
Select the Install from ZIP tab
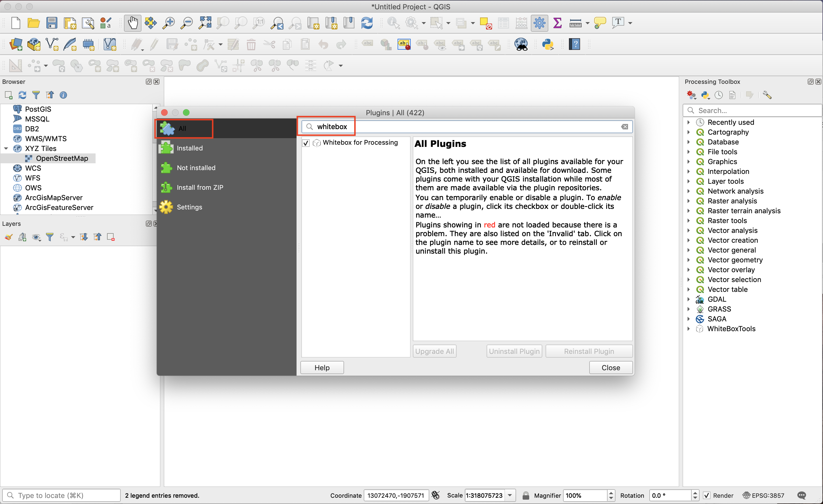pyautogui.click(x=227, y=187)
